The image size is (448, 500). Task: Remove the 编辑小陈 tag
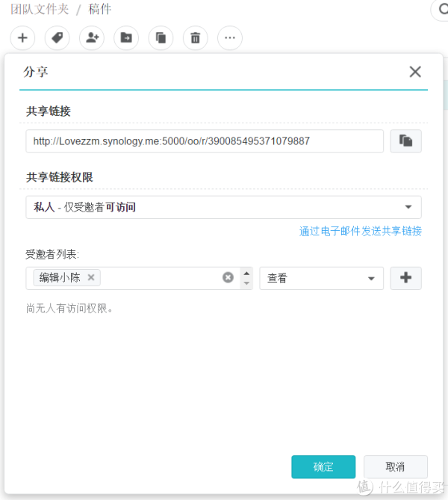tap(91, 277)
